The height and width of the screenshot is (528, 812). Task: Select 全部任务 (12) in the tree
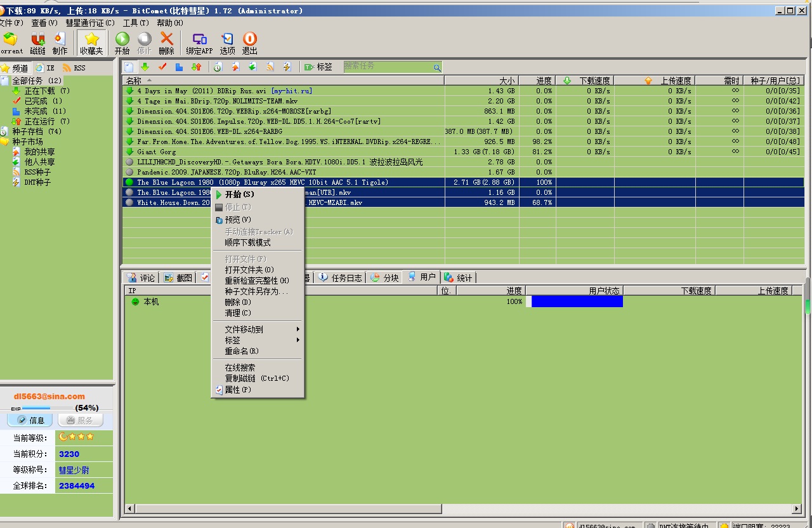pyautogui.click(x=37, y=81)
